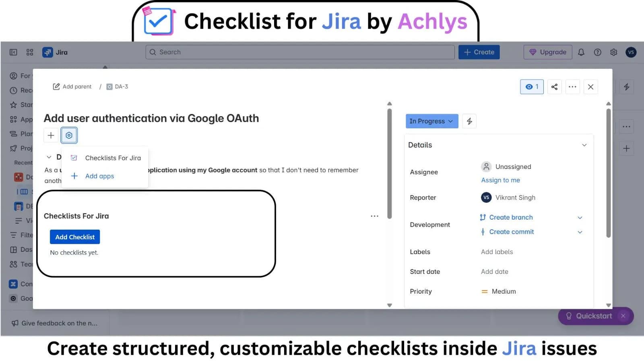Expand the Create branch dropdown arrow
Viewport: 644px width, 362px height.
click(580, 218)
